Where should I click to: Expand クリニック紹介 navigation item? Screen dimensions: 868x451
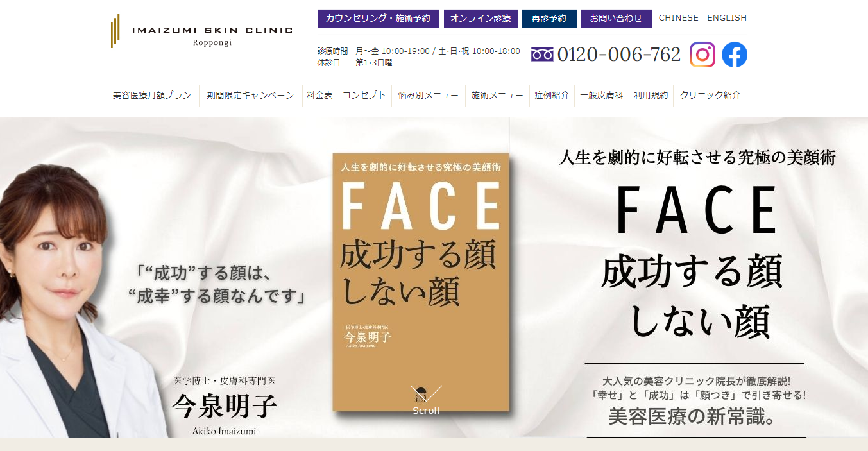710,95
